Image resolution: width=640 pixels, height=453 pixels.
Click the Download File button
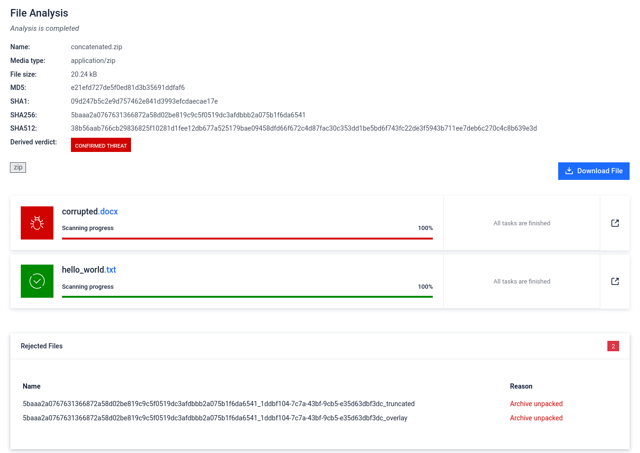coord(593,171)
